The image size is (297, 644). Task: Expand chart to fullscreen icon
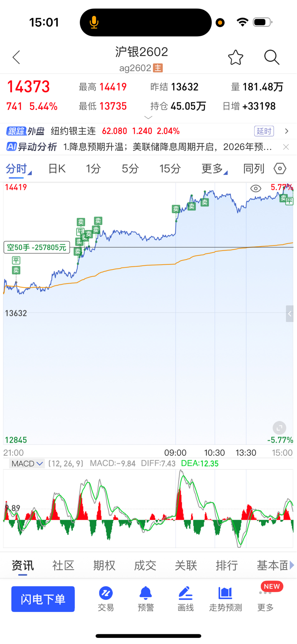click(x=279, y=428)
